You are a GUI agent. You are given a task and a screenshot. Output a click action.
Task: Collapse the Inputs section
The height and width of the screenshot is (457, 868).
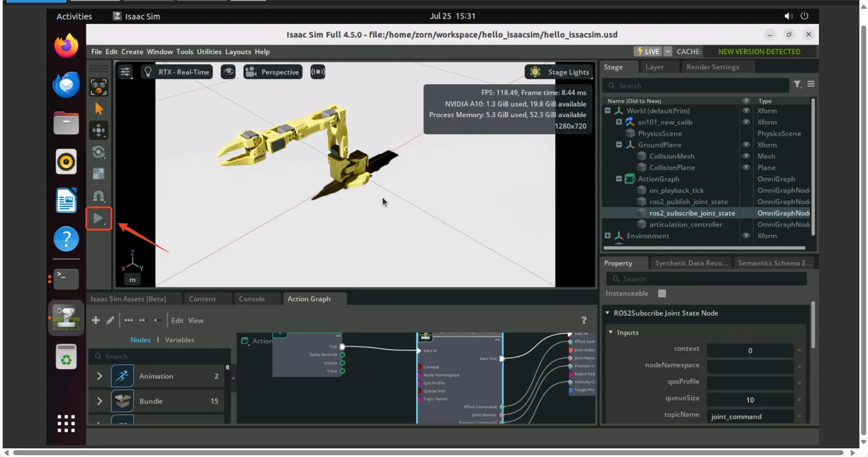pos(611,332)
